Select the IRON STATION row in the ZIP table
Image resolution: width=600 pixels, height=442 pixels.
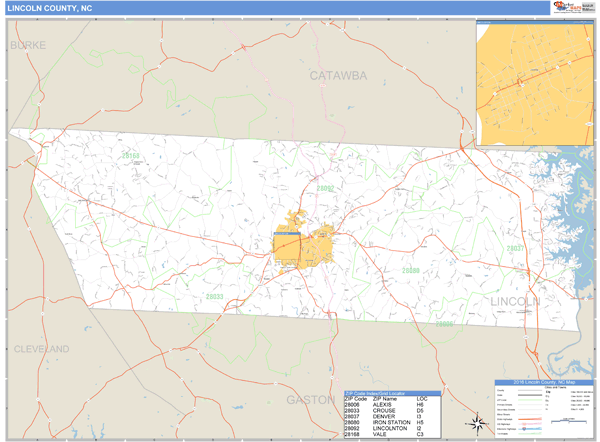tap(390, 423)
